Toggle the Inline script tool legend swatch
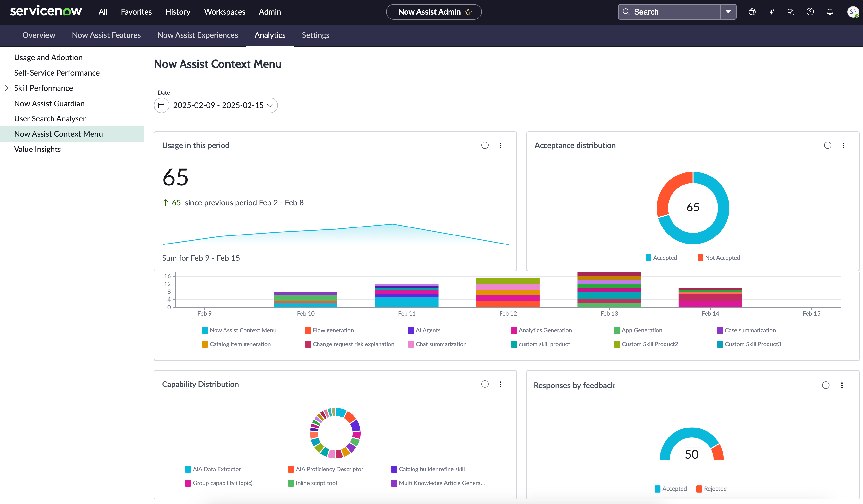 click(x=291, y=483)
